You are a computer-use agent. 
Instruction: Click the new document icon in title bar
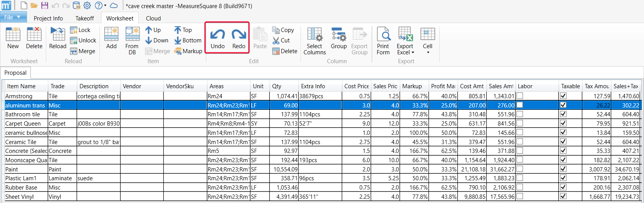click(x=24, y=5)
